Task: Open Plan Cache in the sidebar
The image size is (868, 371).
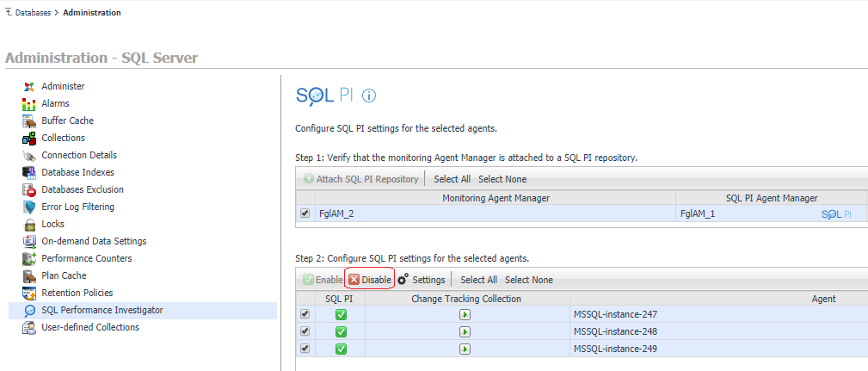Action: point(64,275)
